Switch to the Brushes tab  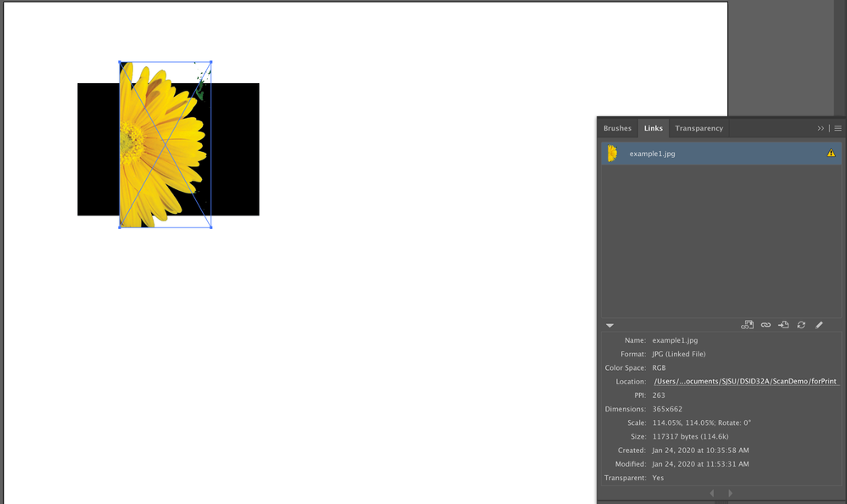click(x=617, y=128)
